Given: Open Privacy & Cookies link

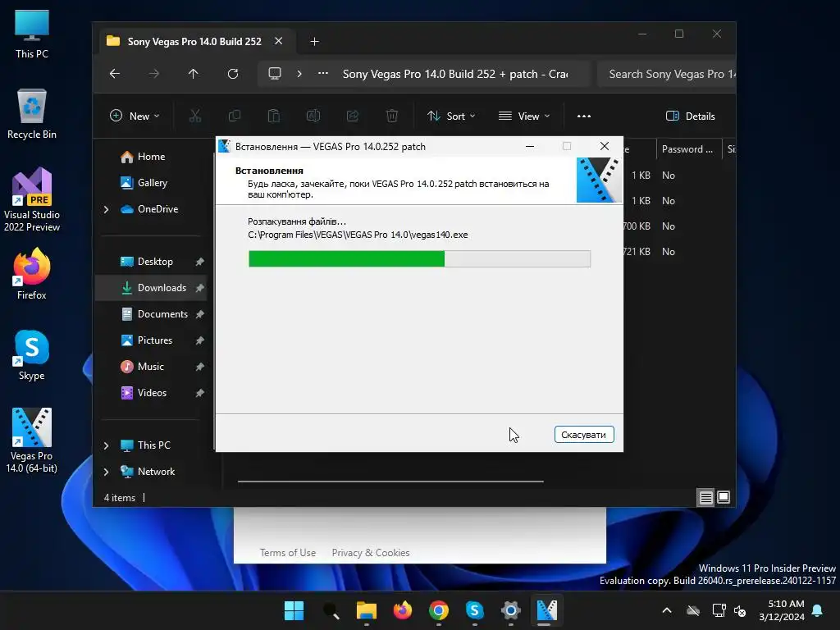Looking at the screenshot, I should pos(371,552).
